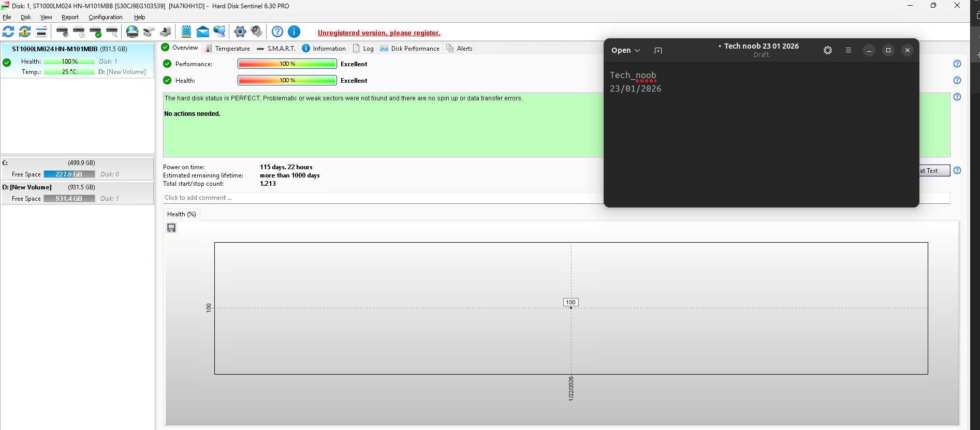Click the send e-mail envelope icon
This screenshot has width=980, height=430.
point(203,32)
